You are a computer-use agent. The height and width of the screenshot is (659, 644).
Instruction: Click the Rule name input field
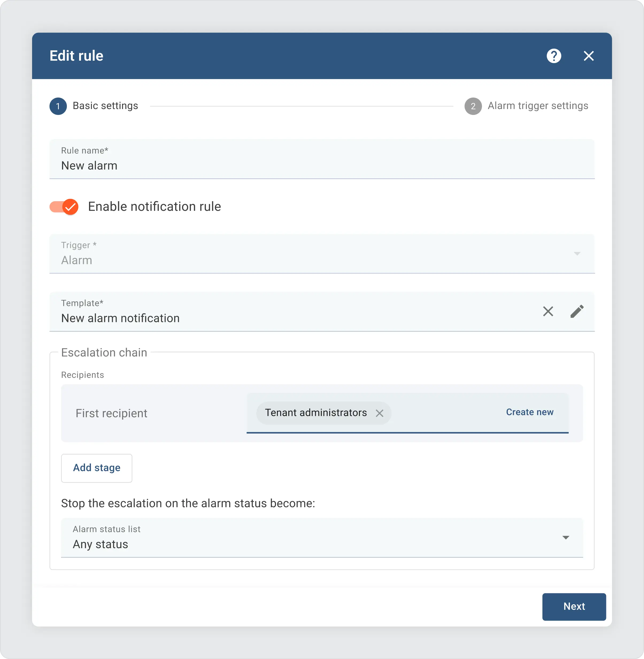pos(321,165)
